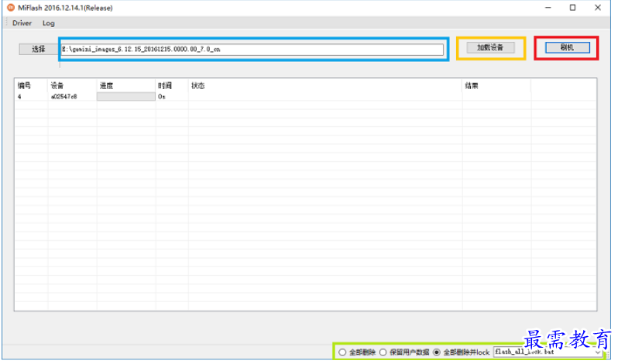Click into the ROM path input field

click(252, 50)
